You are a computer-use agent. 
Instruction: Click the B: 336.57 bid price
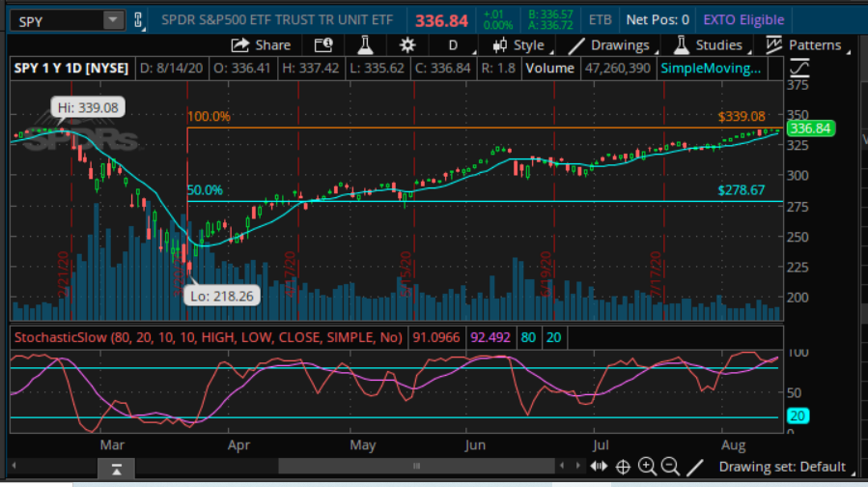pyautogui.click(x=550, y=14)
